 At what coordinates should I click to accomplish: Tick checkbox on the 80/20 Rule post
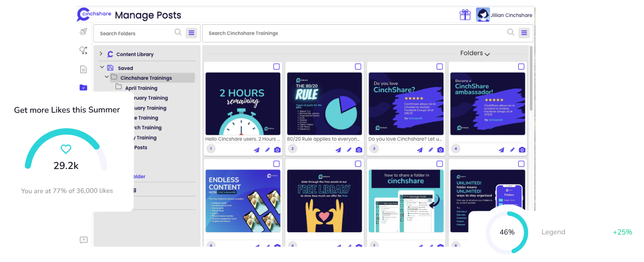tap(358, 67)
